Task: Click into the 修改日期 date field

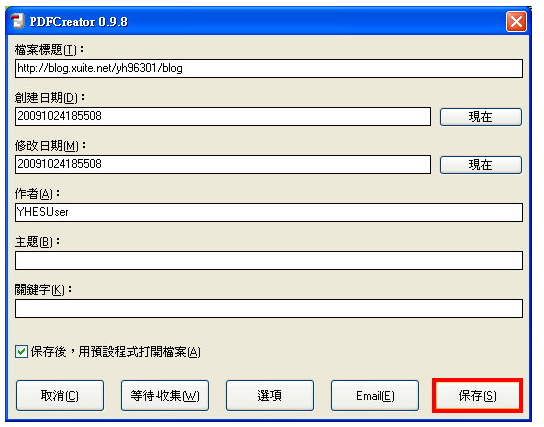Action: pyautogui.click(x=223, y=164)
